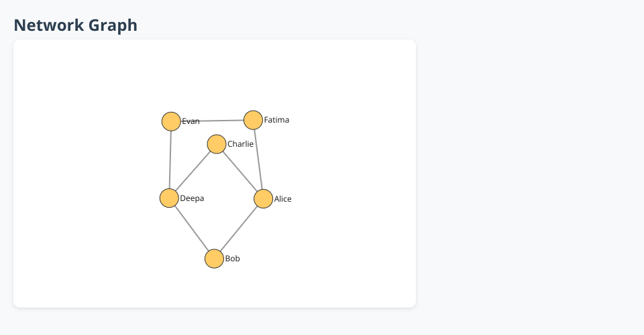Select the Deepa node circle
Viewport: 644px width, 335px height.
coord(169,198)
